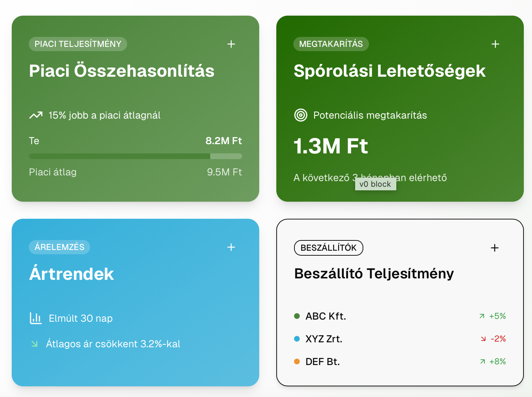
Task: Select the PIACI TELJESÍTMÉNY badge
Action: click(x=78, y=44)
